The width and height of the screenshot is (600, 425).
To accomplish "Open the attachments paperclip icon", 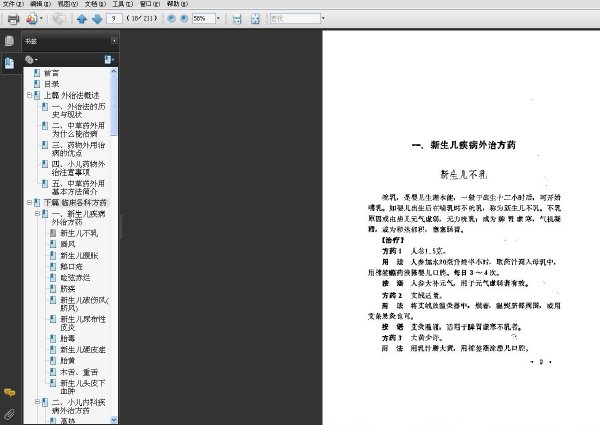I will pyautogui.click(x=10, y=414).
